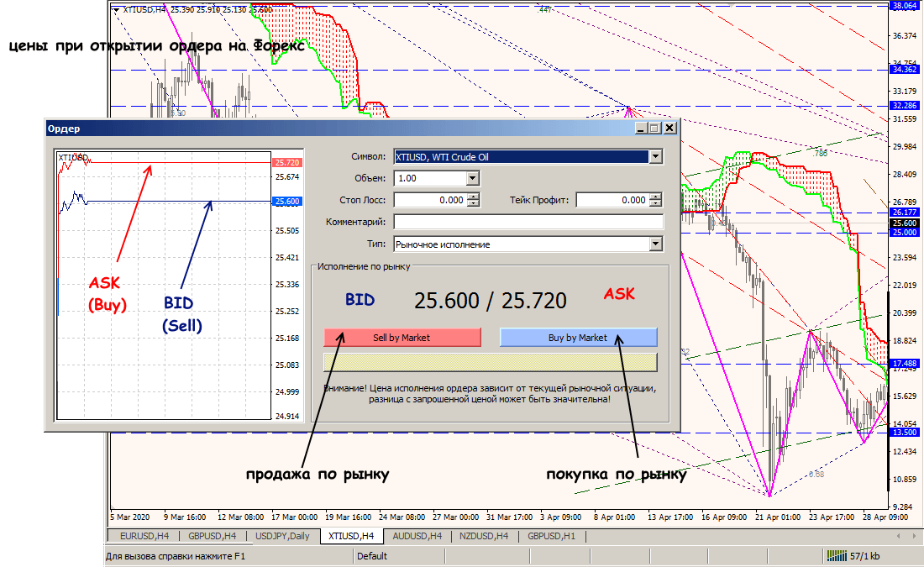Switch to the USDJPY,Daily chart tab
Image resolution: width=924 pixels, height=567 pixels.
click(x=281, y=536)
